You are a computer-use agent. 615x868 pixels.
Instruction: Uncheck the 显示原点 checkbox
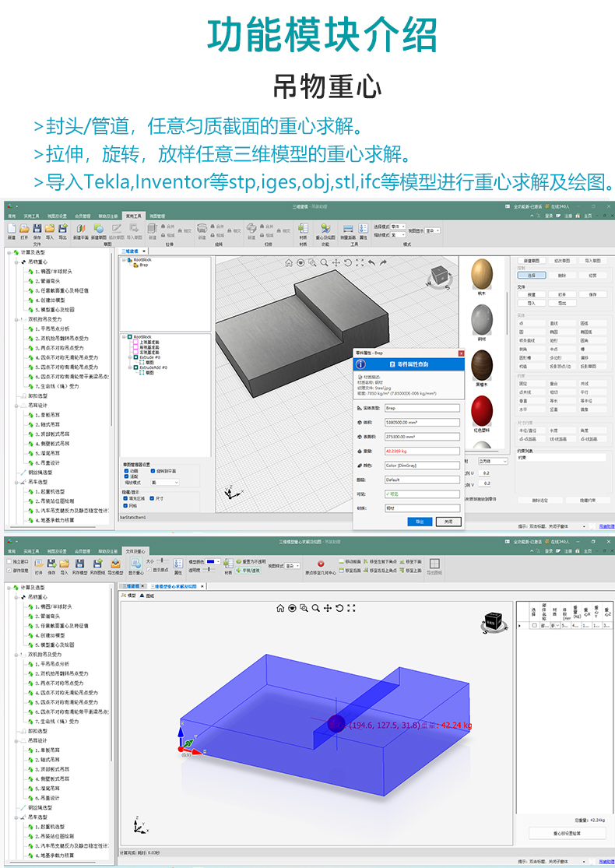click(x=150, y=569)
